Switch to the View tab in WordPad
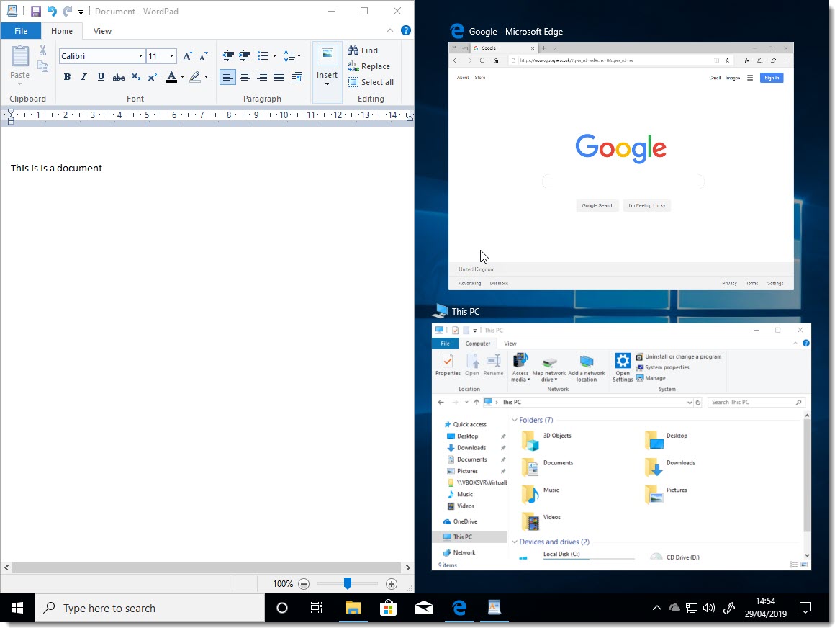 click(x=101, y=31)
